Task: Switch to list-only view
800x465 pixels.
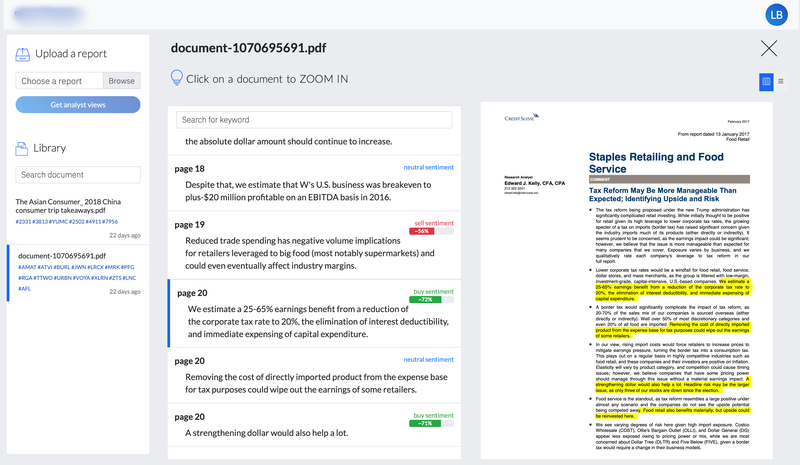Action: 781,81
